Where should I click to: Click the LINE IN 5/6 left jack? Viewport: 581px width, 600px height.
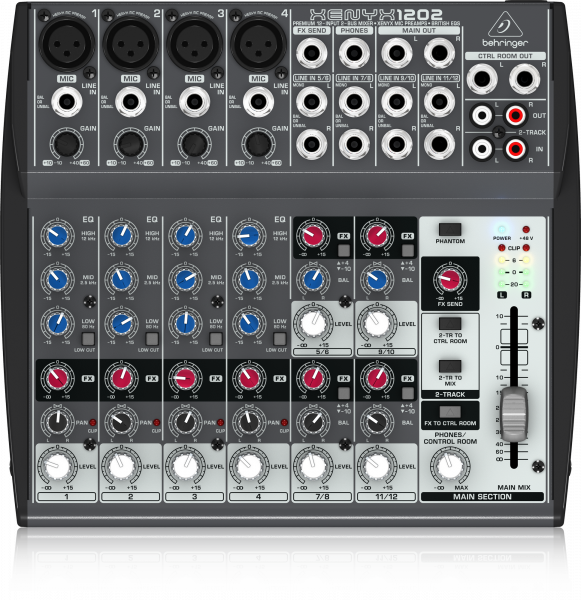pos(312,102)
